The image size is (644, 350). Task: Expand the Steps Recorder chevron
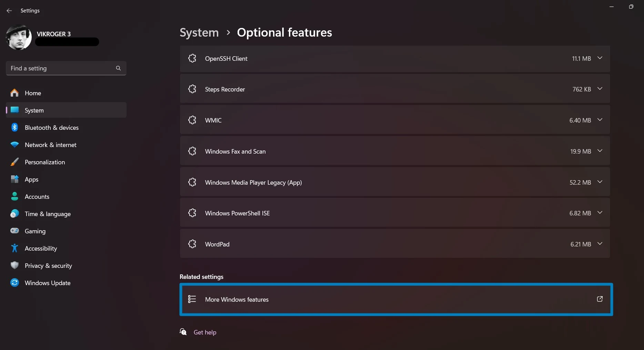(x=600, y=89)
